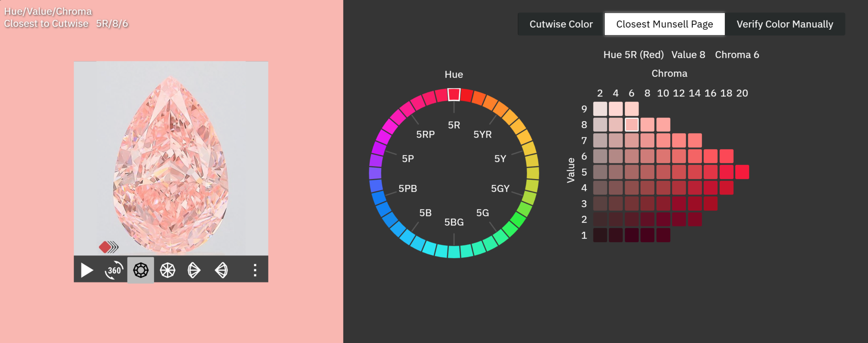Select the outlined value 8 chroma 6 swatch

tap(631, 125)
